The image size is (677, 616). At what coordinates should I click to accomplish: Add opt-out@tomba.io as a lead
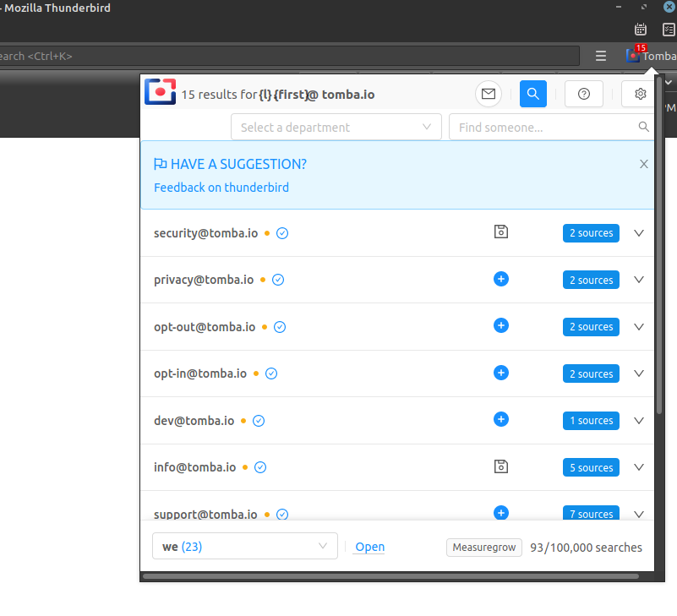pos(501,325)
